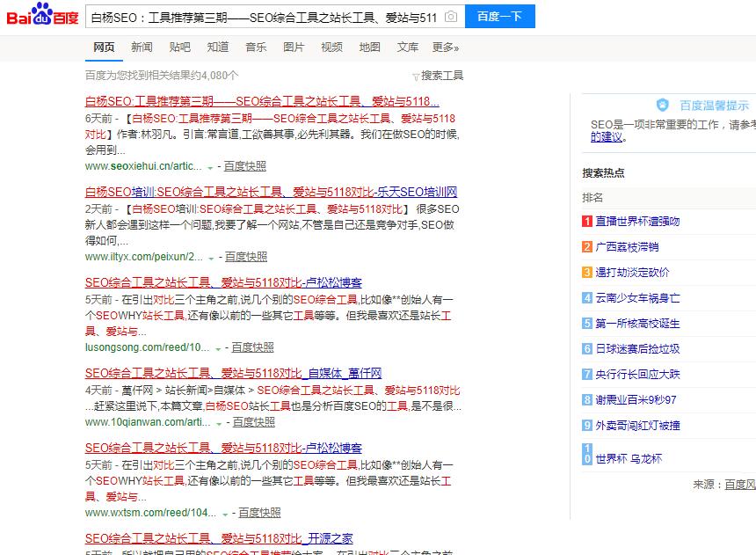Screen dimensions: 756x555
Task: Go to the 知道 tab
Action: (217, 47)
